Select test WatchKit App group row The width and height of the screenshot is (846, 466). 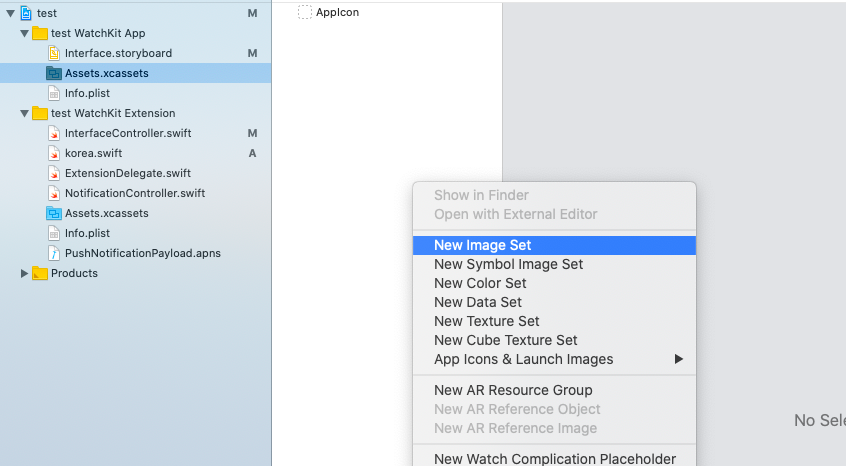coord(135,33)
